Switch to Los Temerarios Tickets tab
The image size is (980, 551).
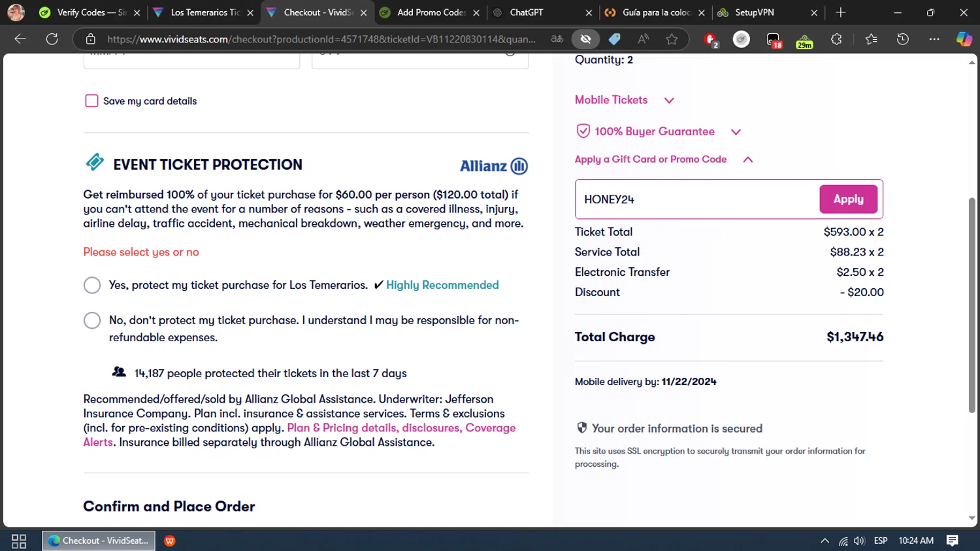(204, 12)
